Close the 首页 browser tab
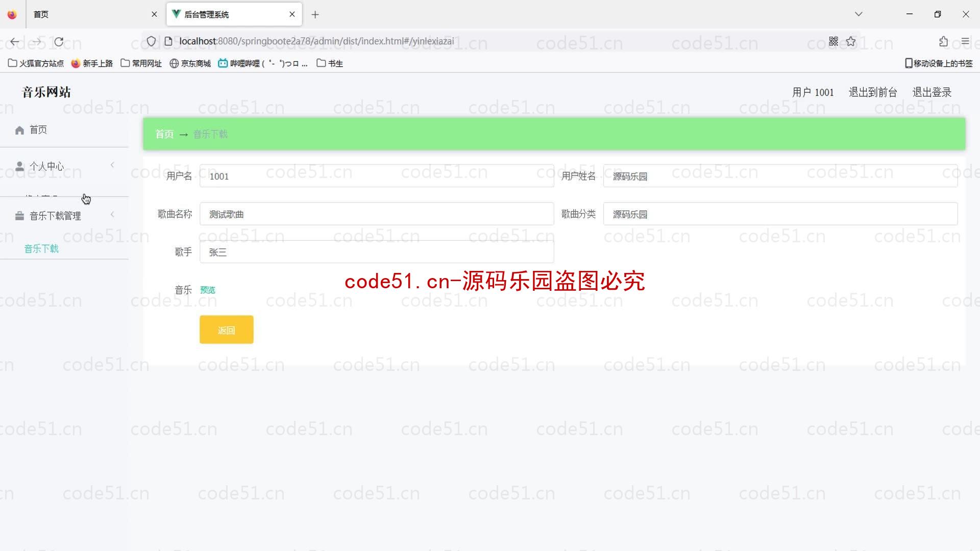This screenshot has height=551, width=980. click(x=154, y=14)
